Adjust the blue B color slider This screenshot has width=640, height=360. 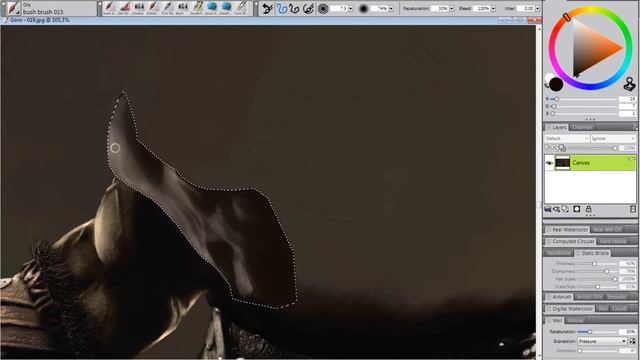[585, 113]
